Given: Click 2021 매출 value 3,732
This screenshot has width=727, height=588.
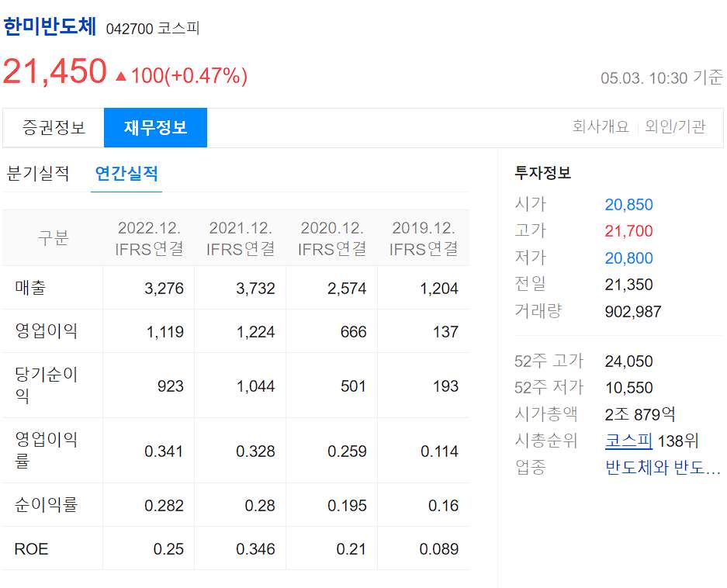Looking at the screenshot, I should click(255, 289).
